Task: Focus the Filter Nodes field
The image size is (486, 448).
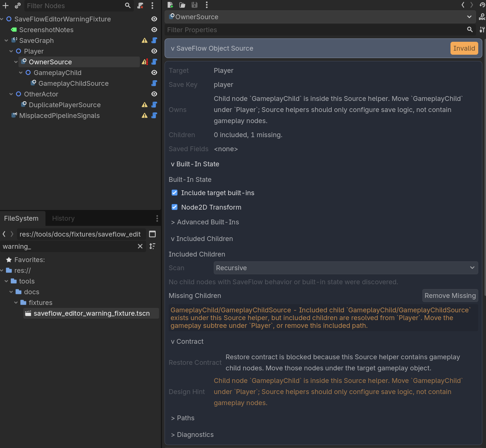Action: [74, 6]
